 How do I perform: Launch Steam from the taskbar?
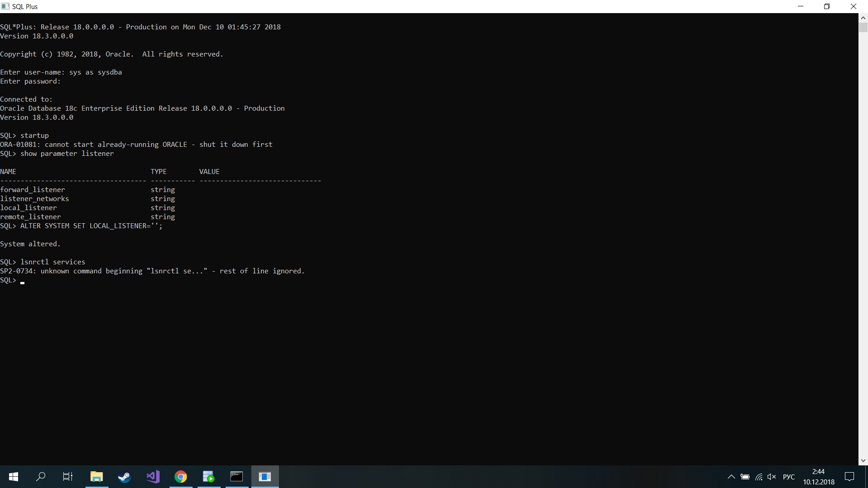124,477
